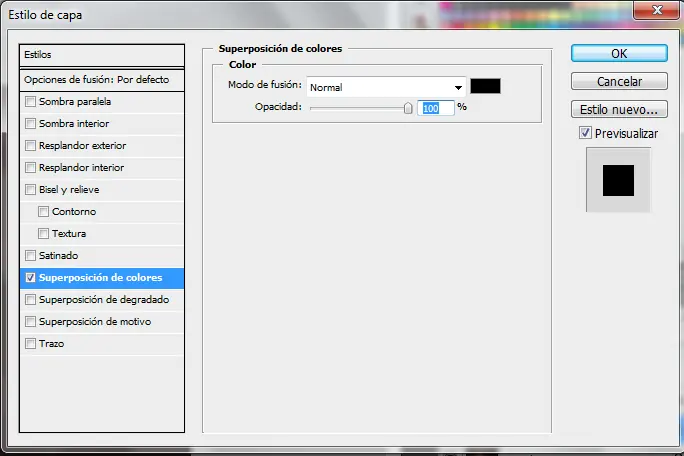684x456 pixels.
Task: Enable the Superposición de degradado checkbox
Action: (30, 299)
